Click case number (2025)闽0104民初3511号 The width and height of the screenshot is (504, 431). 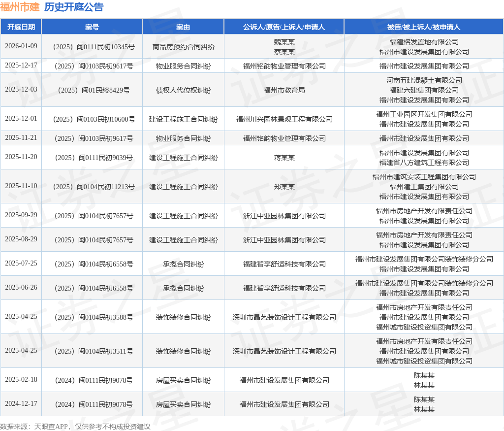tap(94, 351)
